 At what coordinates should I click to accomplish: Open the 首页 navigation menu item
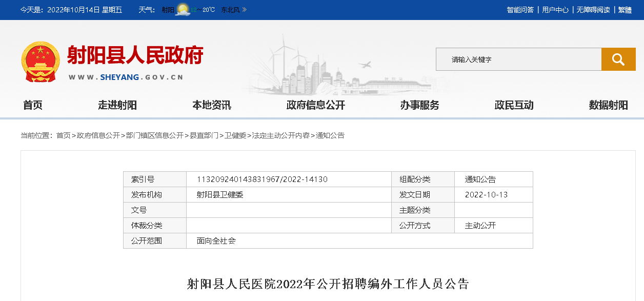coord(33,105)
